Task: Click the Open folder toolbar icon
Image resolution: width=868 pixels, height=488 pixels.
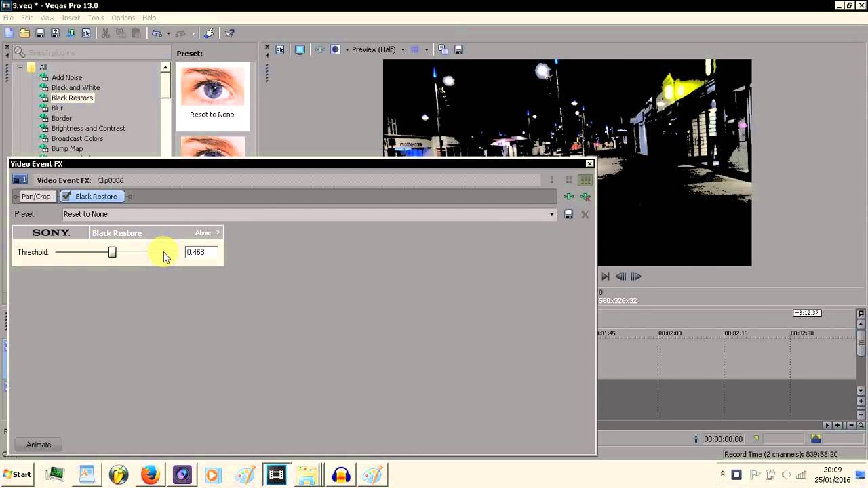Action: [24, 33]
